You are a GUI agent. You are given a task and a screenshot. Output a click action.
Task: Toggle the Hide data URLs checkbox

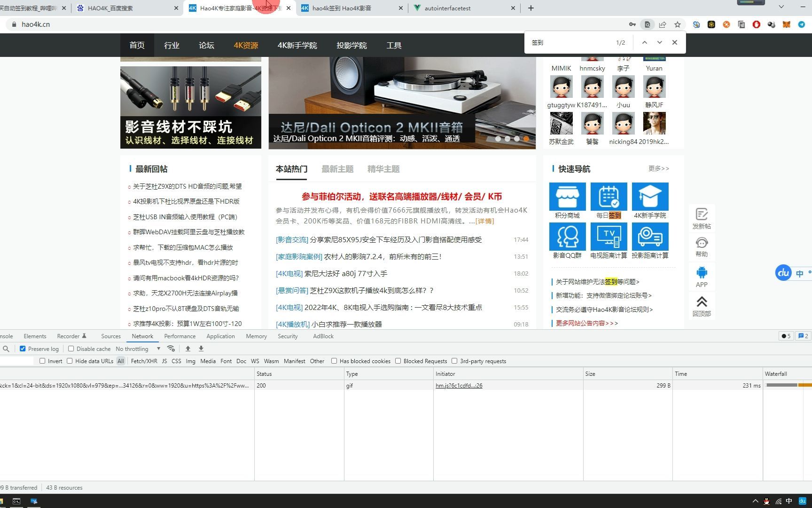(70, 361)
